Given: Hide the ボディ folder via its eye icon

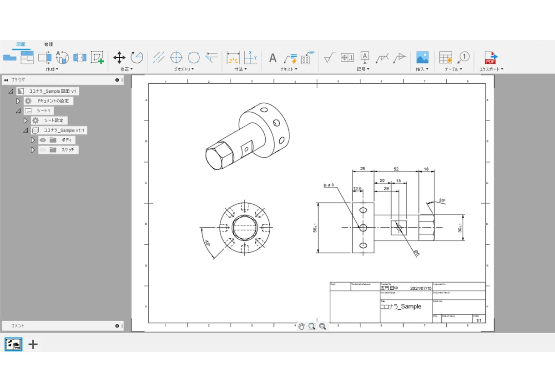Looking at the screenshot, I should 43,140.
